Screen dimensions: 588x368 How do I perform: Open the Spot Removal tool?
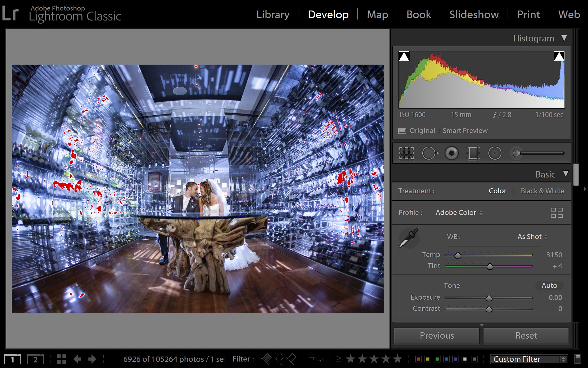point(429,152)
